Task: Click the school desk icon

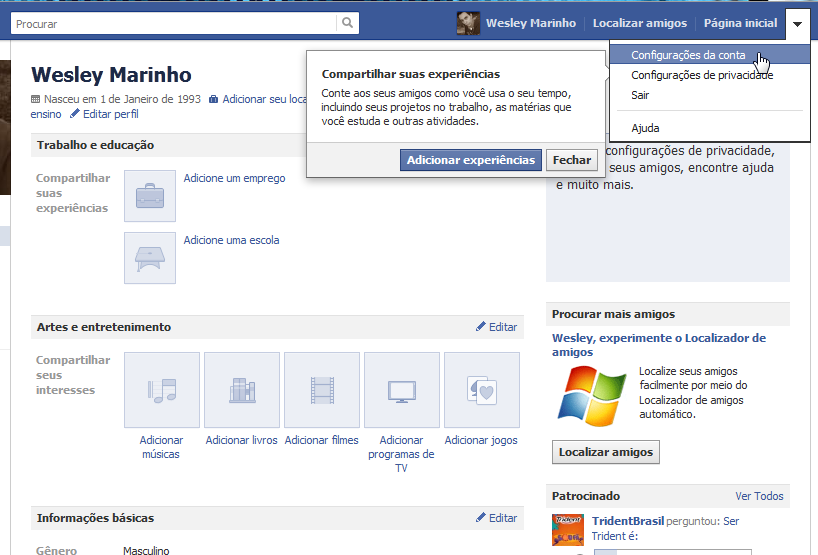Action: pos(150,257)
